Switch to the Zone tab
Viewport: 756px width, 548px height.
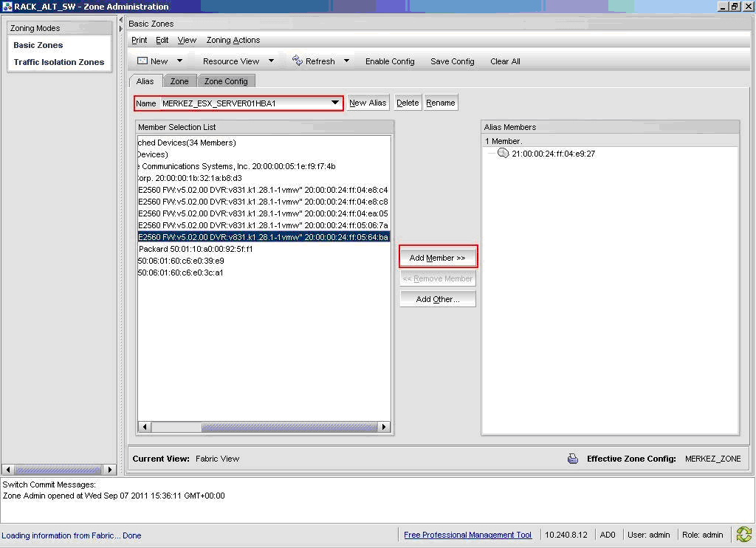(x=179, y=81)
